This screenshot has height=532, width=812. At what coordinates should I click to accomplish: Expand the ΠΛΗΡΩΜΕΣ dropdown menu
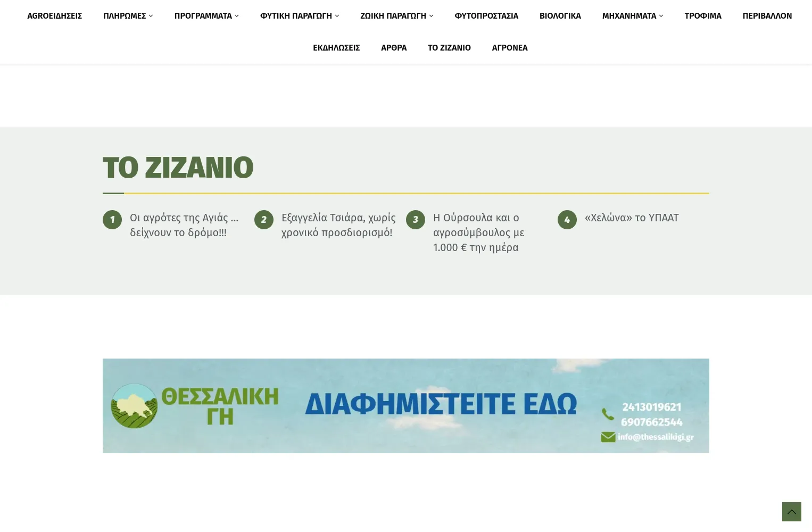[x=128, y=16]
